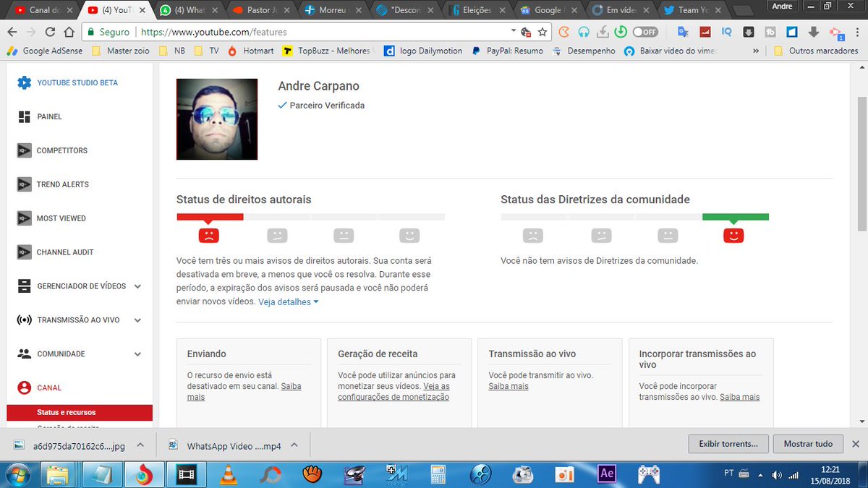The height and width of the screenshot is (488, 868).
Task: Switch to the Pastor browser tab
Action: click(260, 10)
